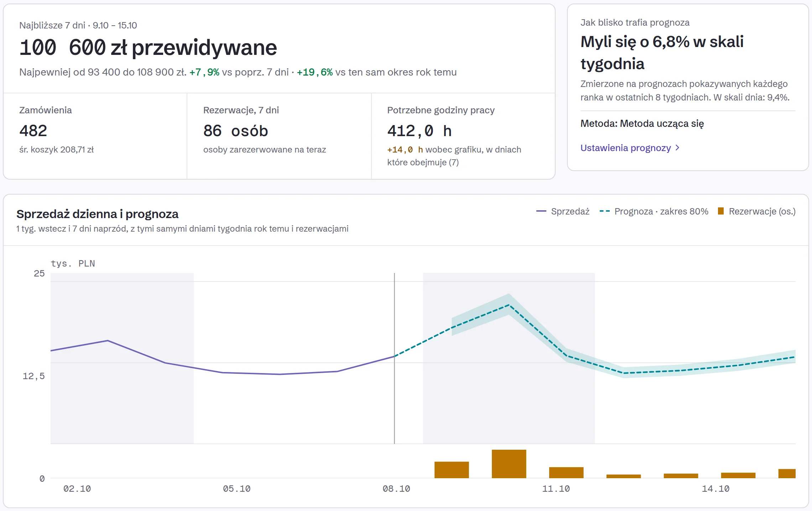Click the Myli się o 6,8% heading

(662, 53)
